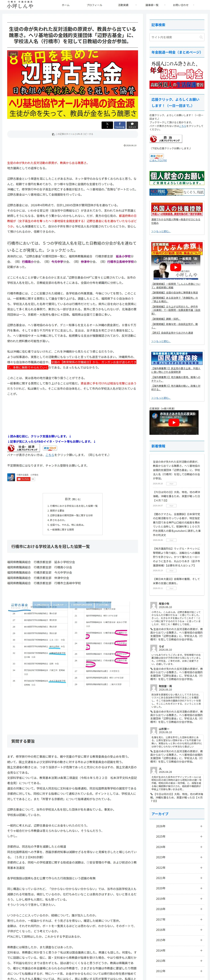Open the お問い合わせ menu item
210x980 pixels.
[x=181, y=5]
